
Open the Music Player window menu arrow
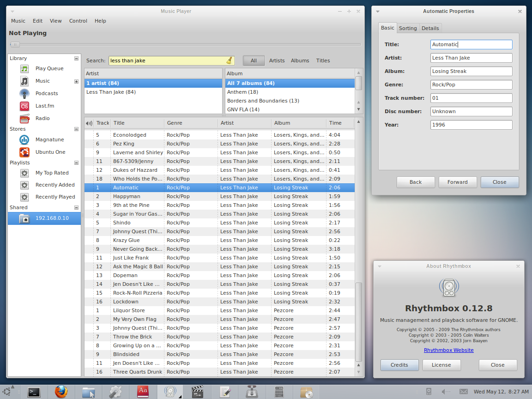[x=12, y=12]
